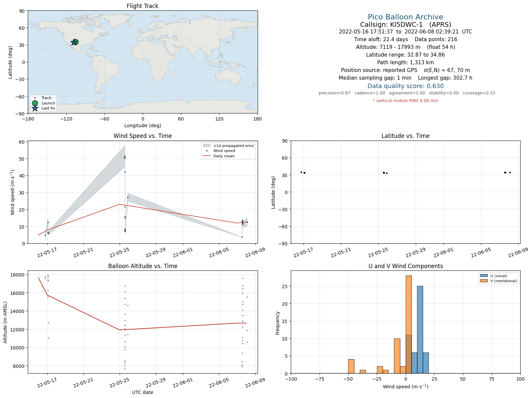Click the Balloon Altitude vs. Time title
Viewport: 532px width, 398px height.
pos(143,266)
